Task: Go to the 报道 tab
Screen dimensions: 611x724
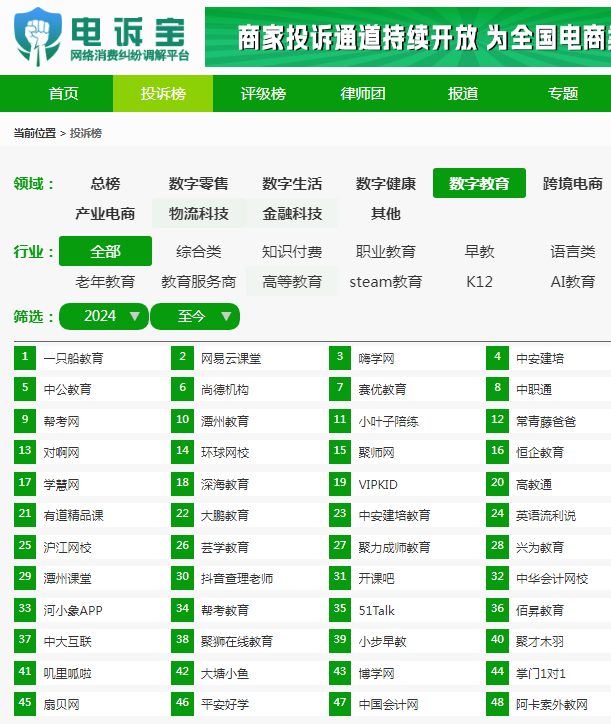Action: coord(463,93)
